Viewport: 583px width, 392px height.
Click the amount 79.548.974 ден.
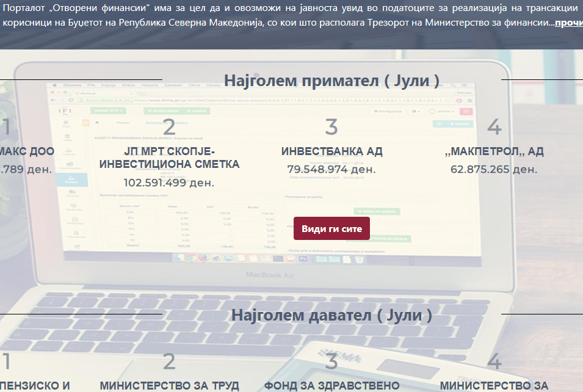(x=331, y=169)
